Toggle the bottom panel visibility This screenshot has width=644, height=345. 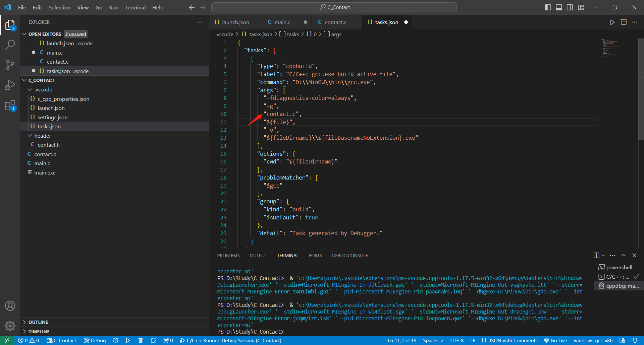pyautogui.click(x=559, y=7)
